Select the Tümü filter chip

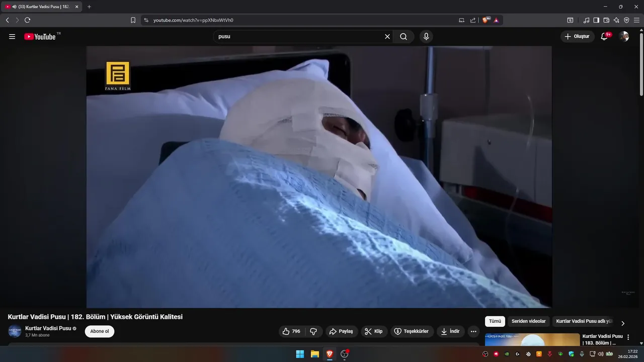(495, 321)
